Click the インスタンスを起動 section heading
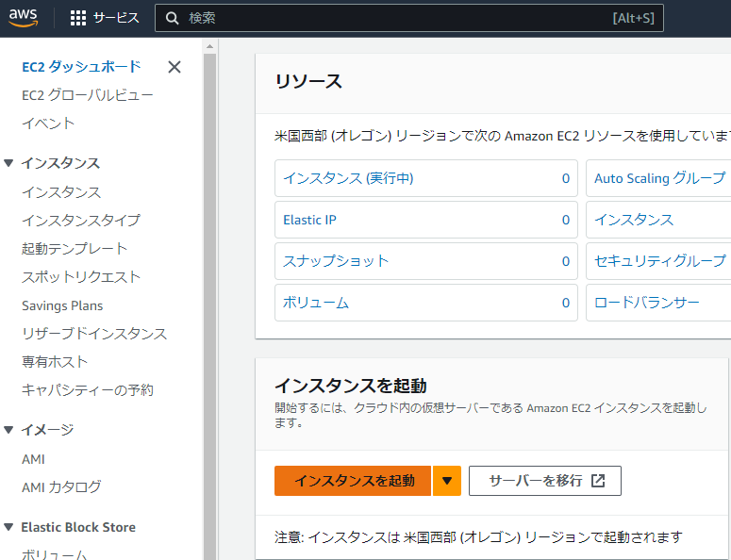The image size is (731, 560). pyautogui.click(x=351, y=386)
